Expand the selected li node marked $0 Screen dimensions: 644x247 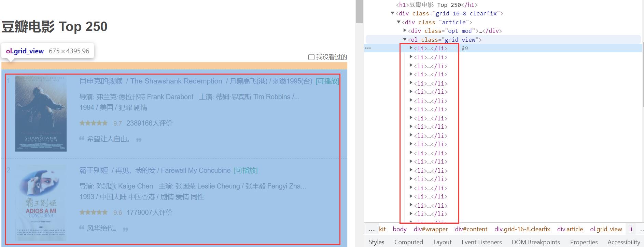[x=411, y=48]
